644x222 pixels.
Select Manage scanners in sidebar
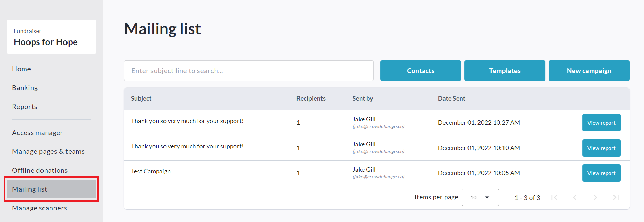39,208
